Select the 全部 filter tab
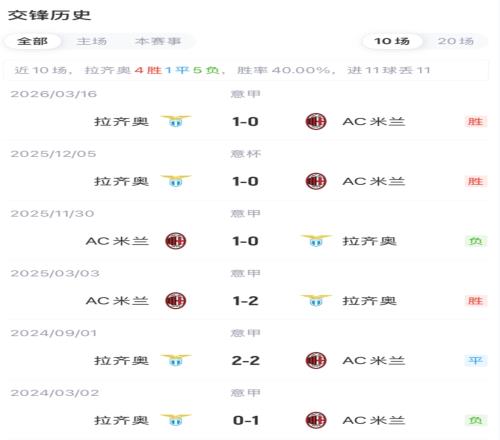Screen dimensions: 500x440 (x=32, y=41)
